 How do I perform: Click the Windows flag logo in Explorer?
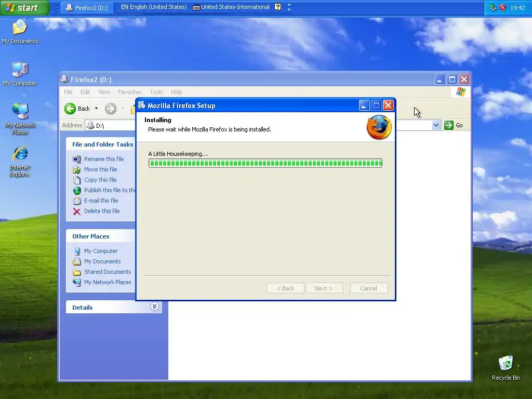click(461, 92)
